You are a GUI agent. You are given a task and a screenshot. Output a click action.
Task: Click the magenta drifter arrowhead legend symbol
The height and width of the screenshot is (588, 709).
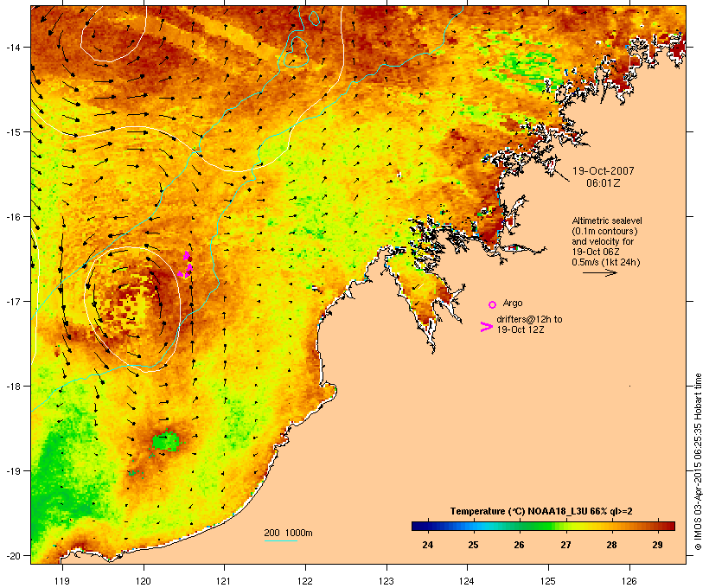[x=486, y=327]
